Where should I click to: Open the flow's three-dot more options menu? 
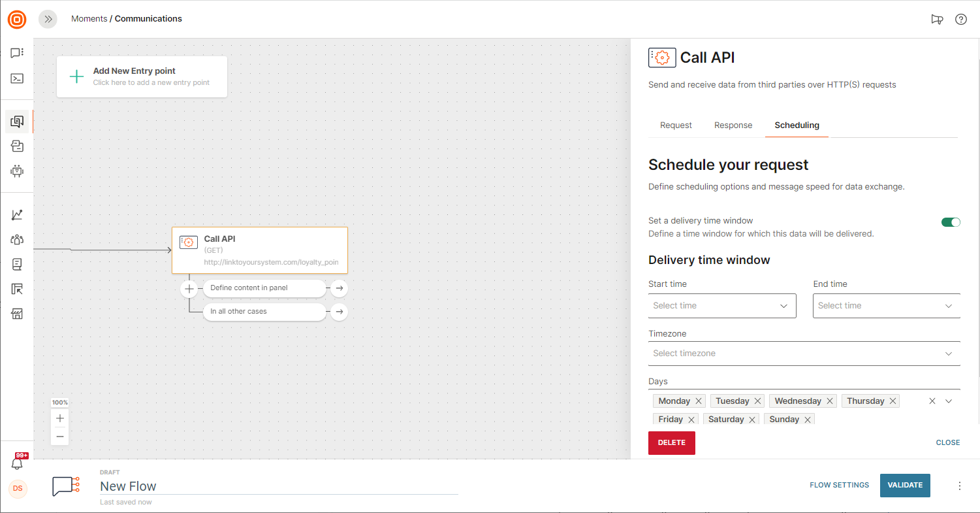click(960, 486)
